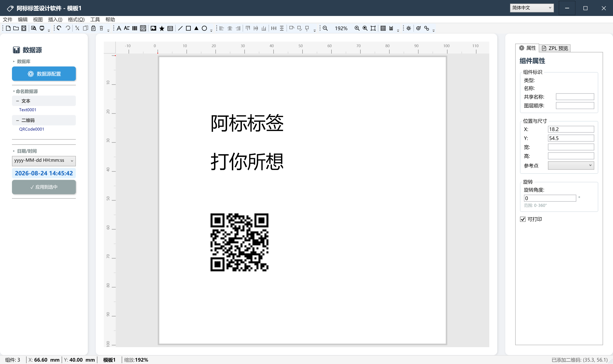This screenshot has width=613, height=364.
Task: Expand the 数据库 section
Action: click(14, 61)
